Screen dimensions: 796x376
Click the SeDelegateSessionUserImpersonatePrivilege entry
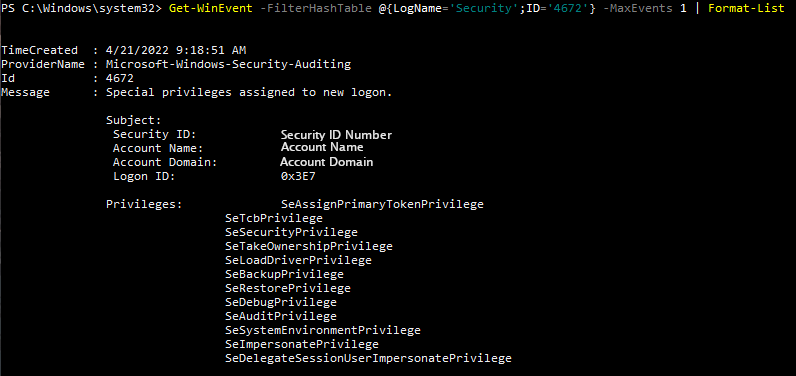[x=368, y=358]
